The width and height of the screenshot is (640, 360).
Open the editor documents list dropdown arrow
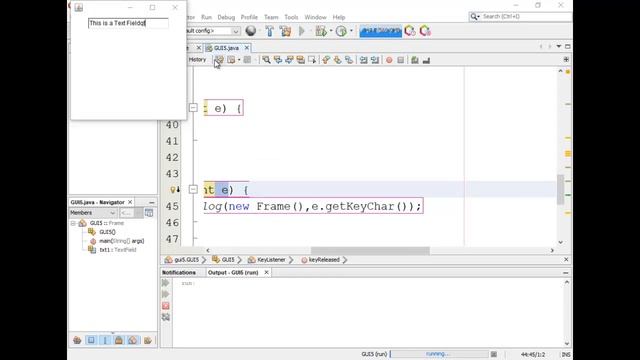click(559, 47)
